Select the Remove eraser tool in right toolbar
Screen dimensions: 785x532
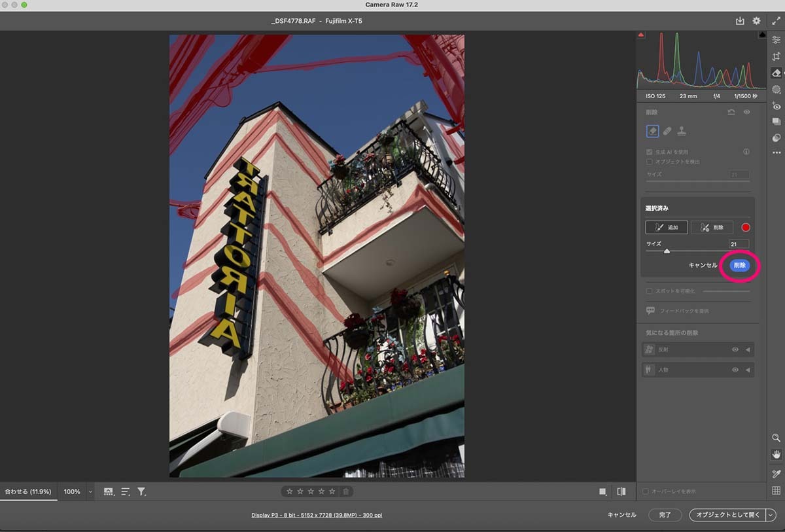776,73
